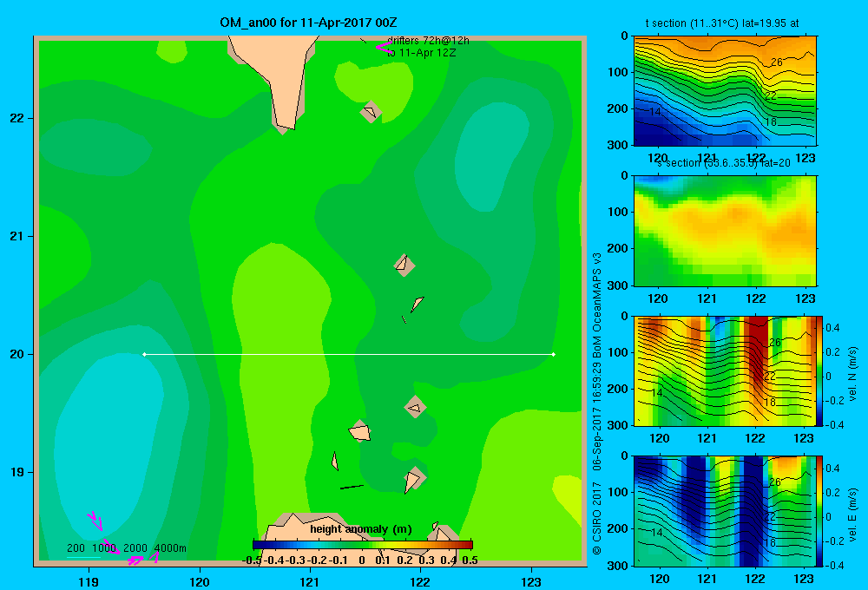This screenshot has width=868, height=590.
Task: Click the magenta drifter track arrows in the map's southwest corner
Action: coord(122,540)
